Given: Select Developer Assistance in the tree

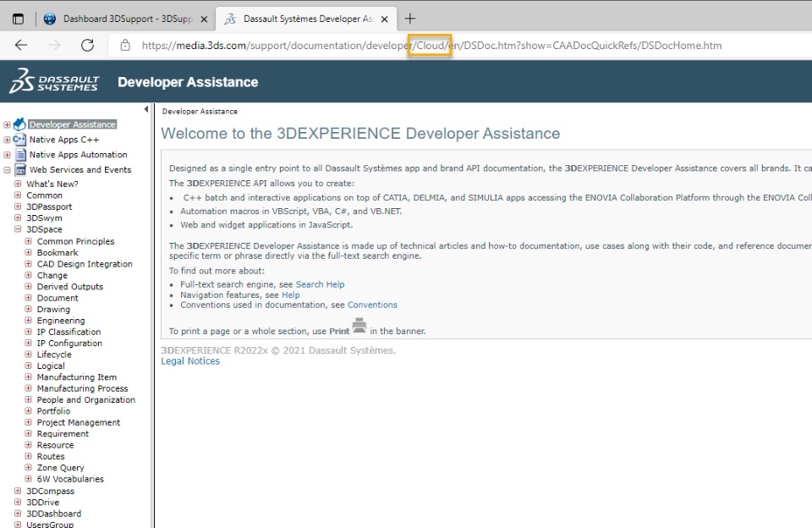Looking at the screenshot, I should click(73, 124).
